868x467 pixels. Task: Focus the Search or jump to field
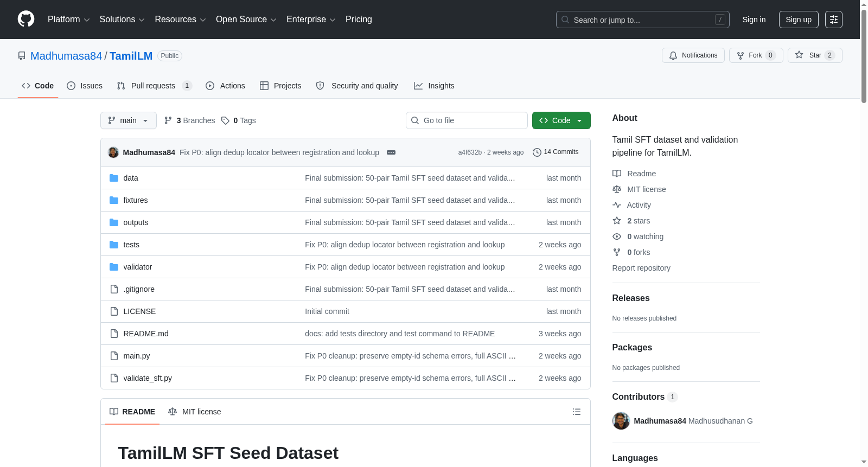tap(642, 20)
